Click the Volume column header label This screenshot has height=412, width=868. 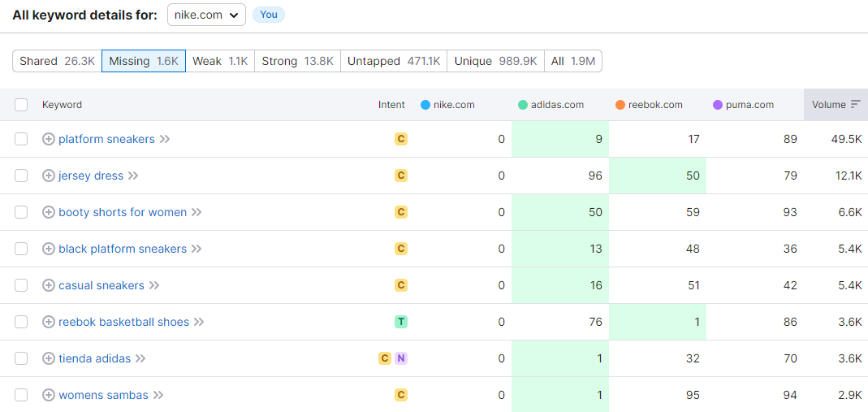[829, 105]
